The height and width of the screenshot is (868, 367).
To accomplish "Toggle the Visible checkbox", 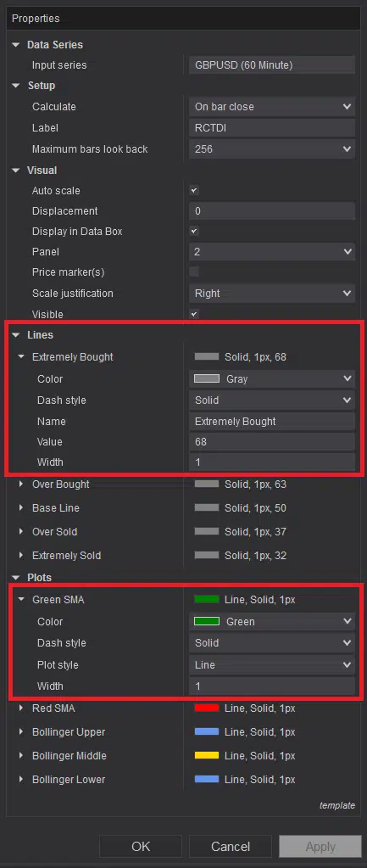I will pos(194,314).
